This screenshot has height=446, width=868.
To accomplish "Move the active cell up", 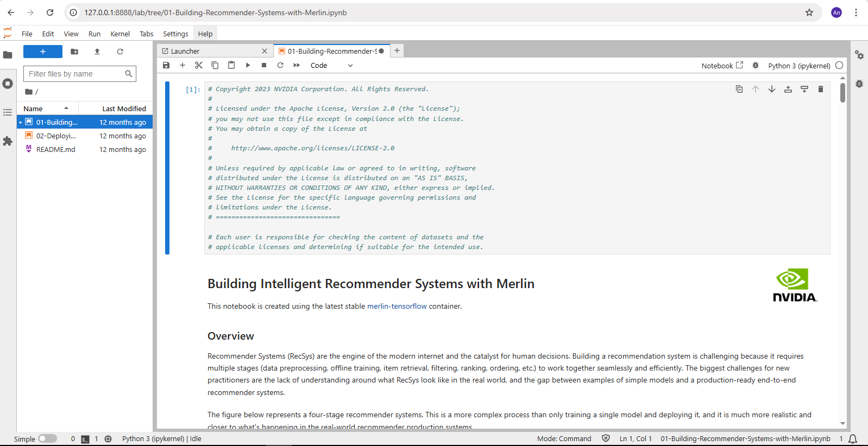I will click(756, 89).
